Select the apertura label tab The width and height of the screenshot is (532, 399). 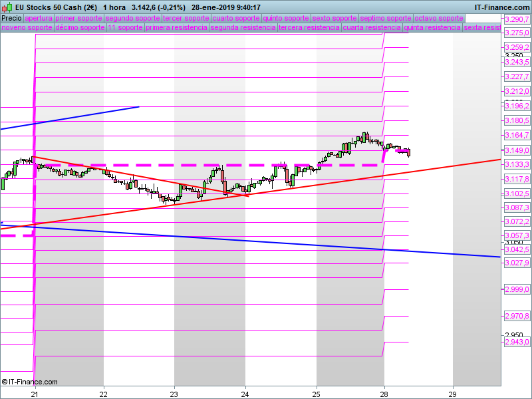click(39, 19)
